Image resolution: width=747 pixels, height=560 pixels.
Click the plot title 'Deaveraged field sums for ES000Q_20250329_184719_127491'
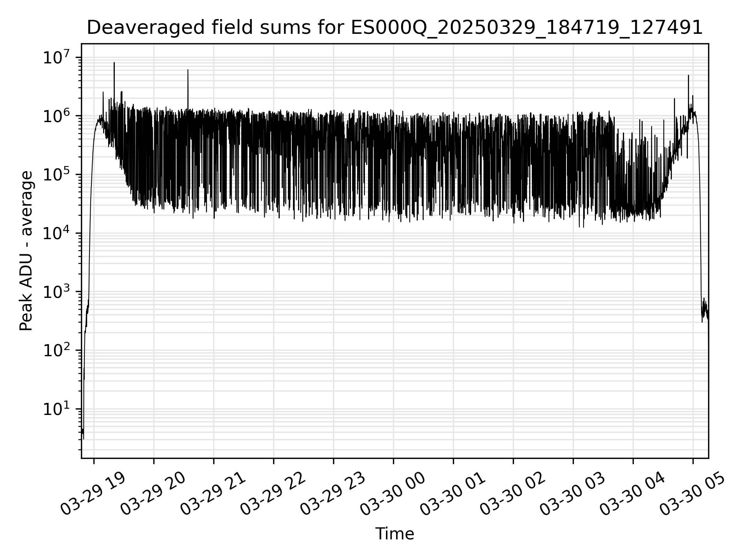tap(395, 28)
